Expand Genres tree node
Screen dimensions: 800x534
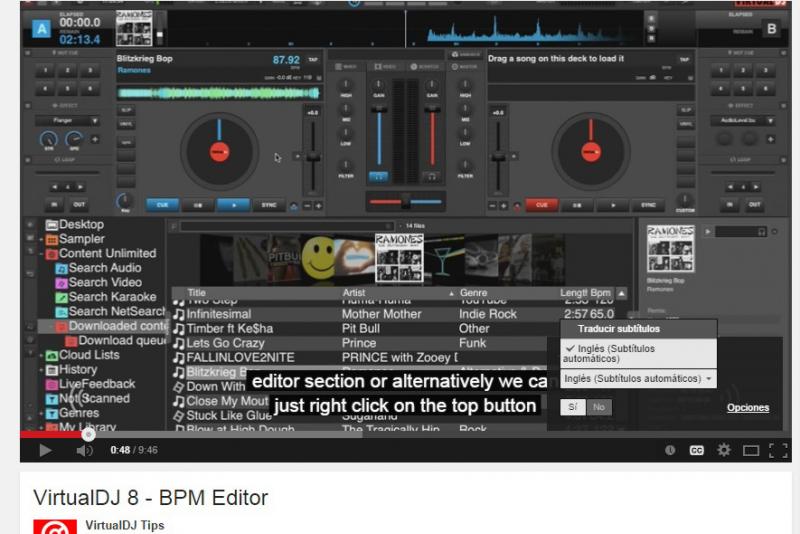pos(41,413)
